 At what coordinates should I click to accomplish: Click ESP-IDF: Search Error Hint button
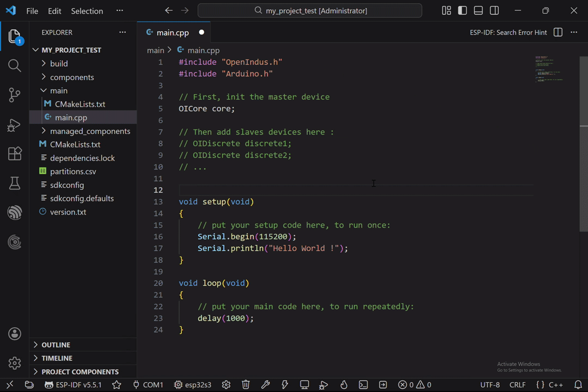(508, 33)
